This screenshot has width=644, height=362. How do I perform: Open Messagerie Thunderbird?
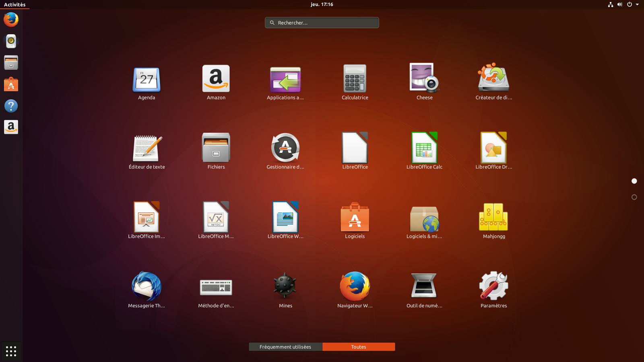click(x=147, y=286)
